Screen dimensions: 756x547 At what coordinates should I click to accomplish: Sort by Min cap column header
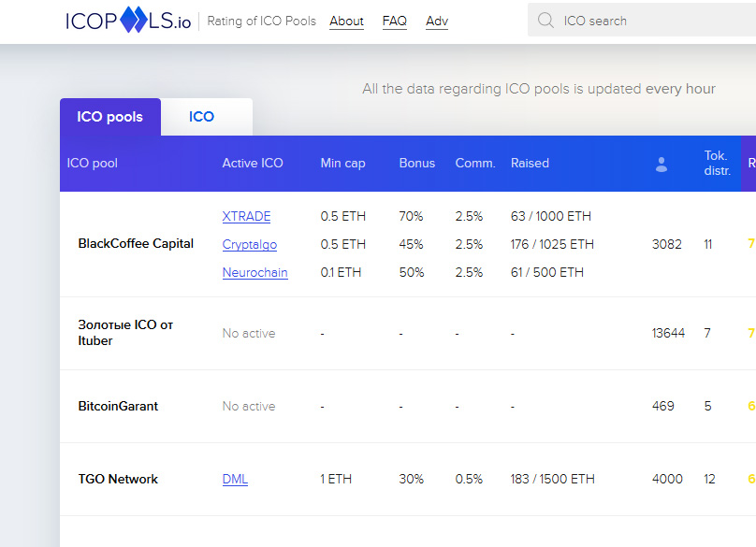click(x=342, y=164)
